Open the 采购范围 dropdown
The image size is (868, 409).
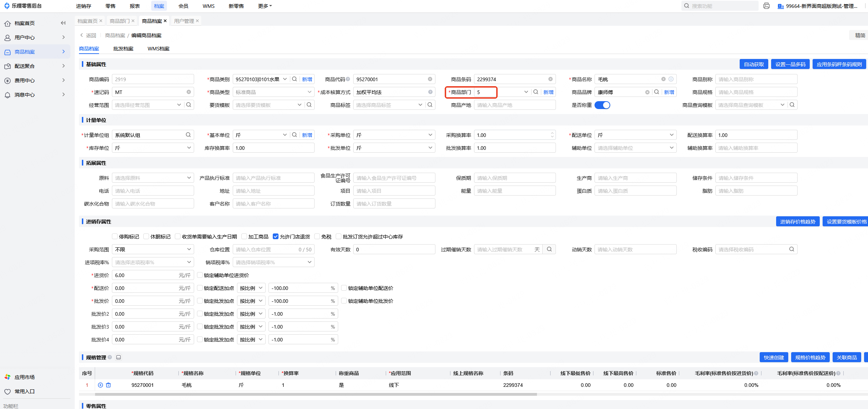click(x=153, y=249)
